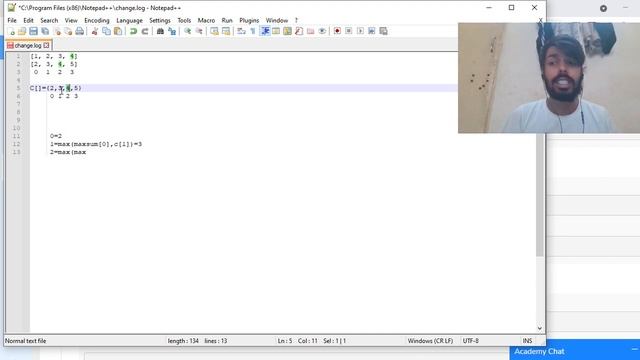
Task: Undo the last edit with toolbar arrow
Action: pos(133,31)
